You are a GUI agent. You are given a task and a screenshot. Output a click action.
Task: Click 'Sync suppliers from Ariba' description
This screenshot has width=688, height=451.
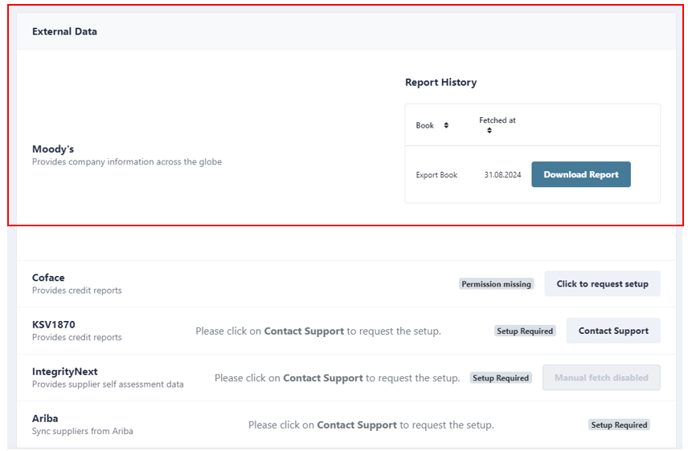82,431
